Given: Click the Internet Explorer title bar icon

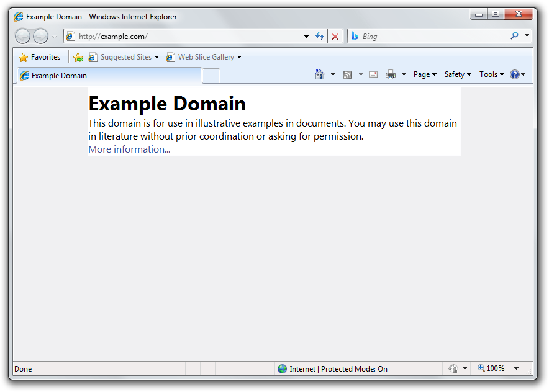Looking at the screenshot, I should point(19,16).
